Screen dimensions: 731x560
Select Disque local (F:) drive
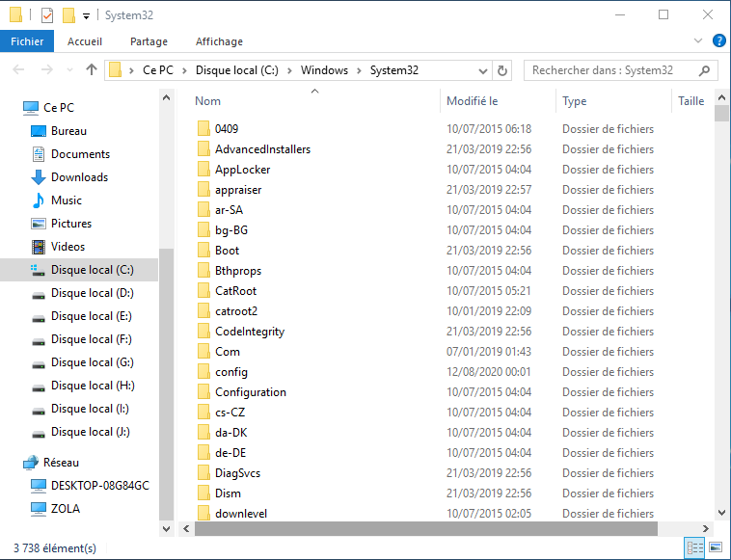(82, 339)
